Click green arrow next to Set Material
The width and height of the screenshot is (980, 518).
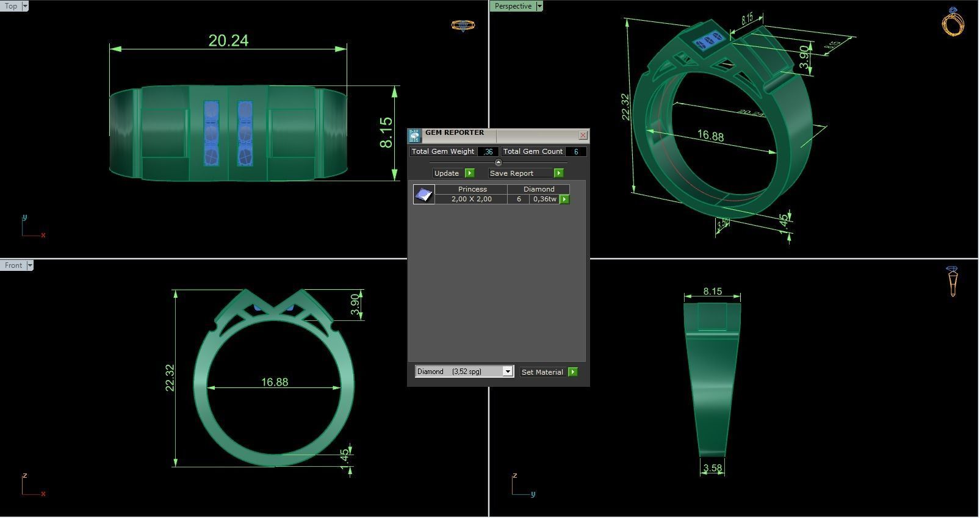(572, 372)
